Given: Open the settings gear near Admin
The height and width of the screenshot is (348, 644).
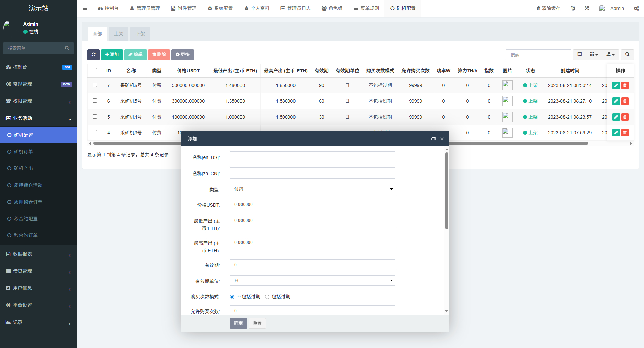Looking at the screenshot, I should (636, 8).
